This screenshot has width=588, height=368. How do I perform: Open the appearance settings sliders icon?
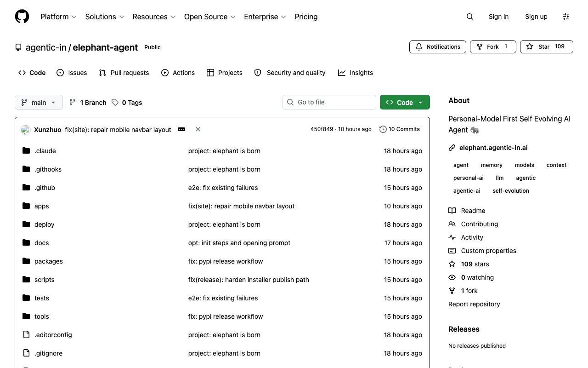point(566,17)
